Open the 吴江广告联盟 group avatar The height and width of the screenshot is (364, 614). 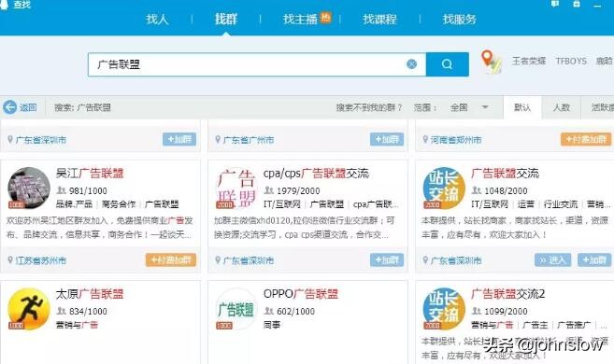pyautogui.click(x=29, y=188)
